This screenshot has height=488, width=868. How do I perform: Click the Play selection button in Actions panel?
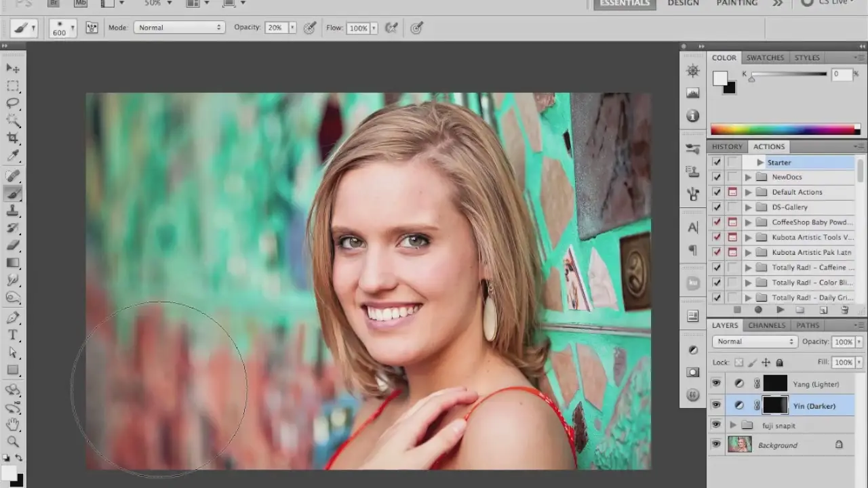pos(780,310)
